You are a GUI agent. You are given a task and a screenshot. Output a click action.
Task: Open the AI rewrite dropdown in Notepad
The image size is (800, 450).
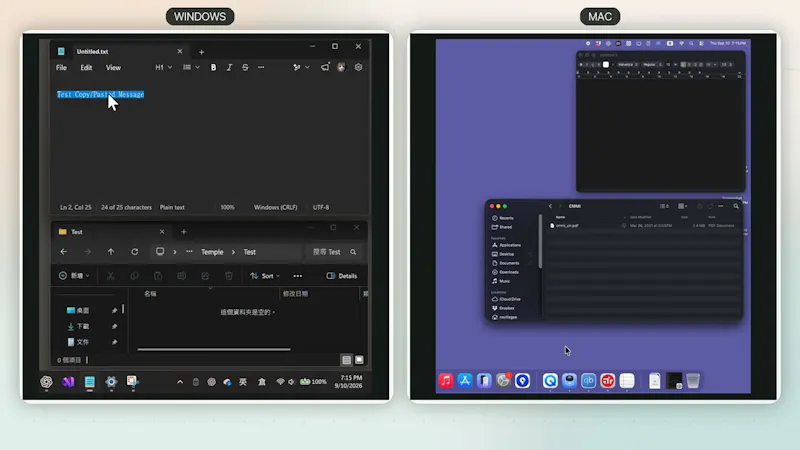(x=301, y=67)
